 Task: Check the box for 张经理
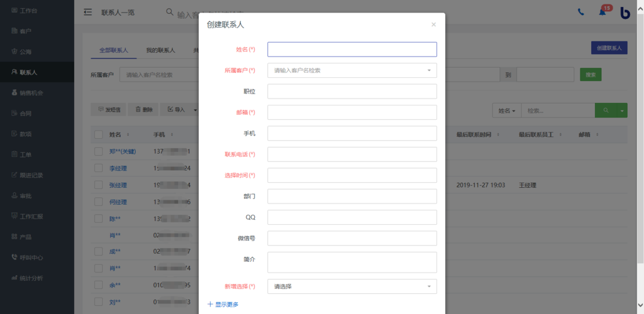pos(99,185)
